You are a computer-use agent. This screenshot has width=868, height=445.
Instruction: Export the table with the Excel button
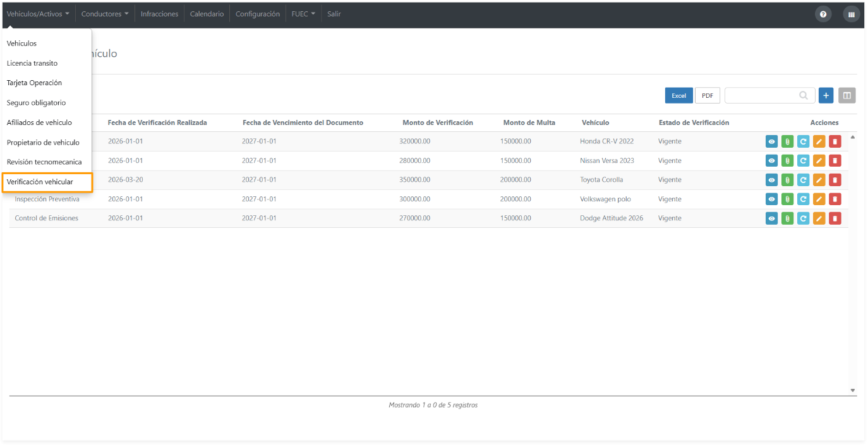[678, 95]
